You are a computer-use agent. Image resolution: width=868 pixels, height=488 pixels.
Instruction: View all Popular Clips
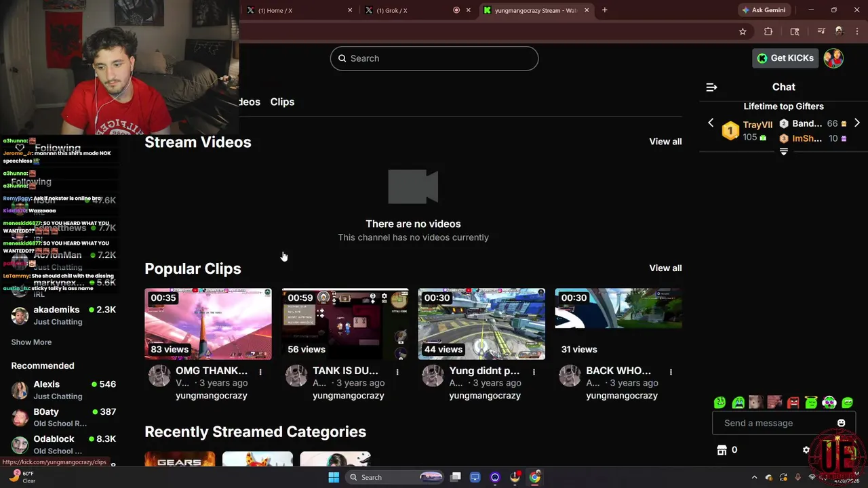pyautogui.click(x=665, y=268)
